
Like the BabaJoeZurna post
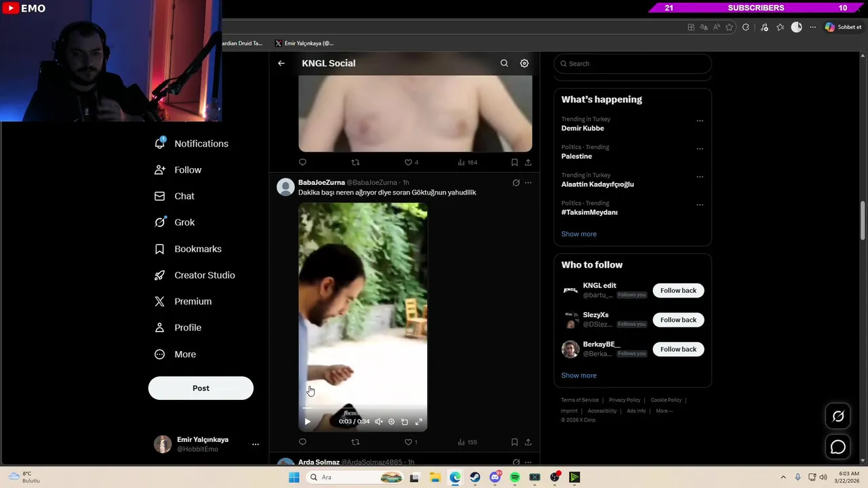(x=411, y=442)
